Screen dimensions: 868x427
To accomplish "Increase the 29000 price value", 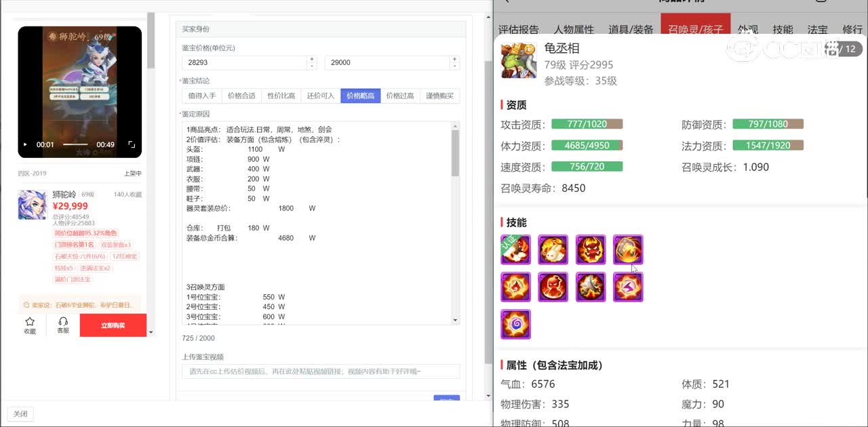I will 455,59.
